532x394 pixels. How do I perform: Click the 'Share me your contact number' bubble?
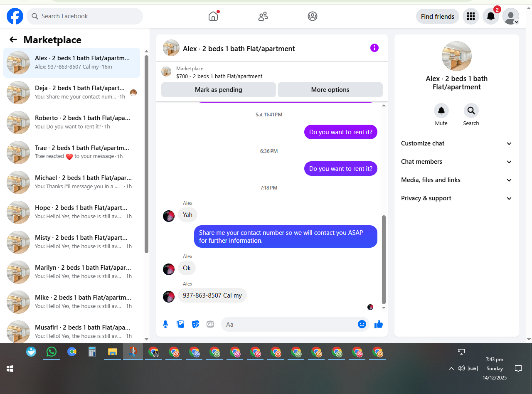(286, 236)
